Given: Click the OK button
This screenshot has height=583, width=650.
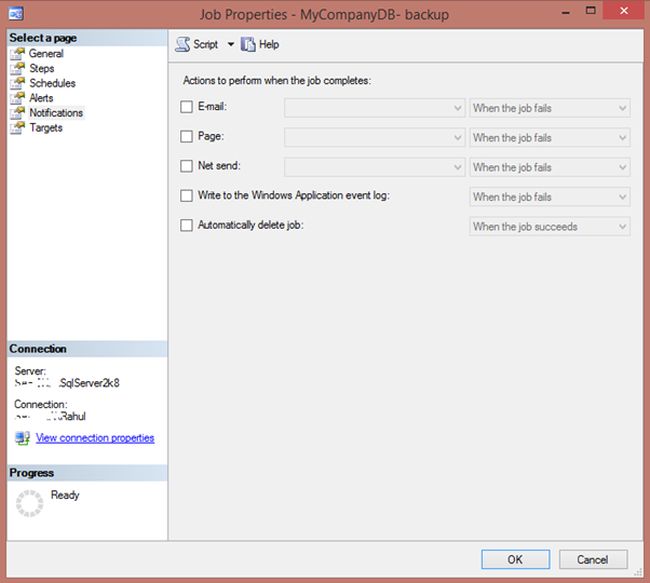Looking at the screenshot, I should pos(515,559).
